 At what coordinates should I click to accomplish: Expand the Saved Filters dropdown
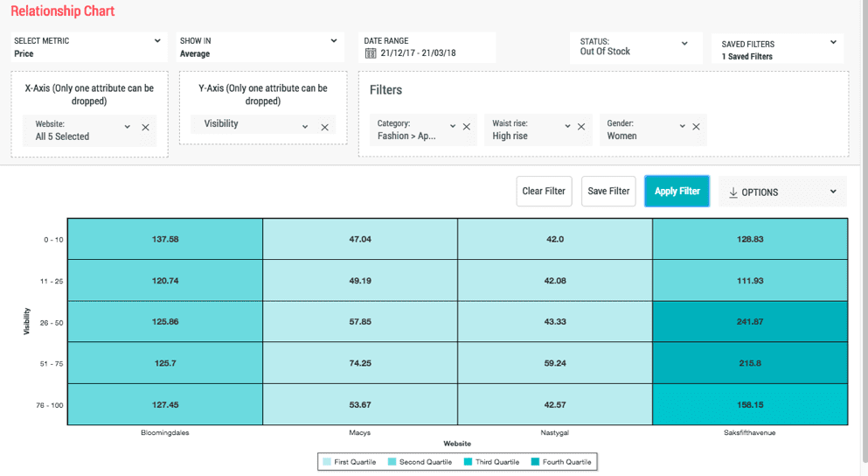[833, 42]
